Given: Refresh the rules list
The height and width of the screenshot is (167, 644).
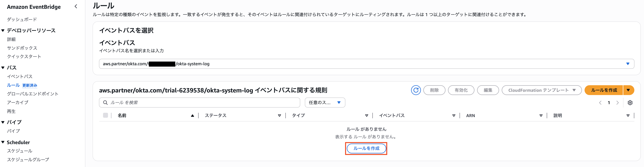Looking at the screenshot, I should 416,90.
